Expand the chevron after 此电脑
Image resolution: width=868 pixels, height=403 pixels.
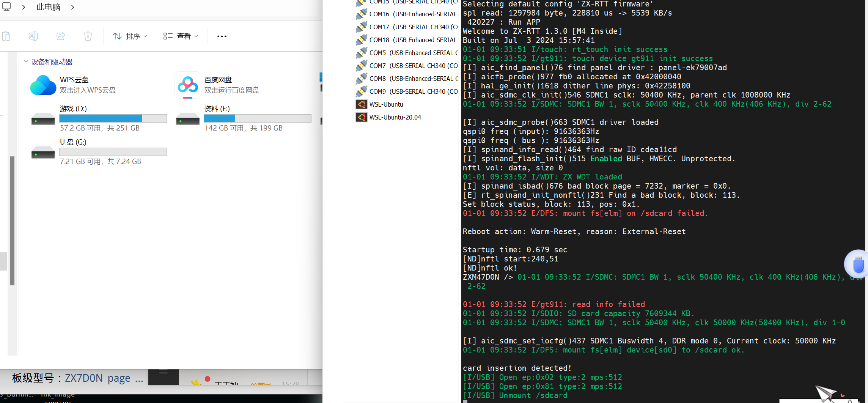(x=72, y=7)
